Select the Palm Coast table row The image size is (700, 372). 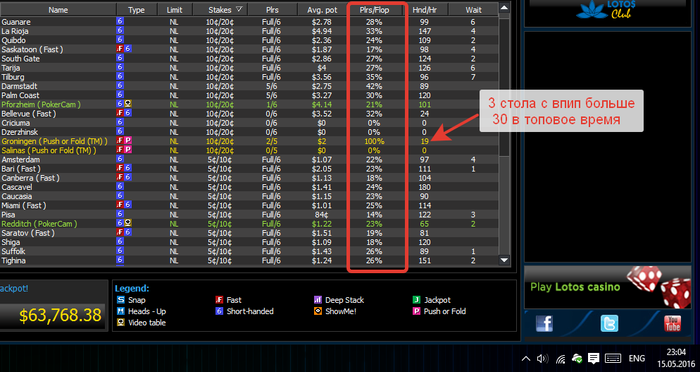point(249,95)
